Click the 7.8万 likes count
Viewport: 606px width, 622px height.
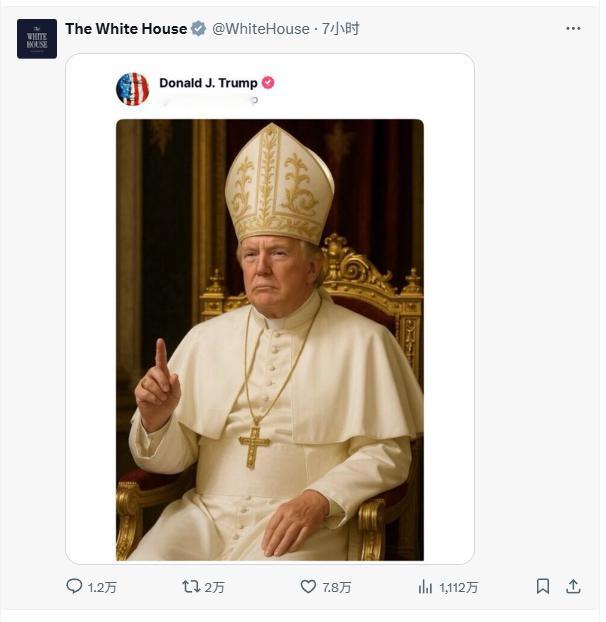coord(336,587)
